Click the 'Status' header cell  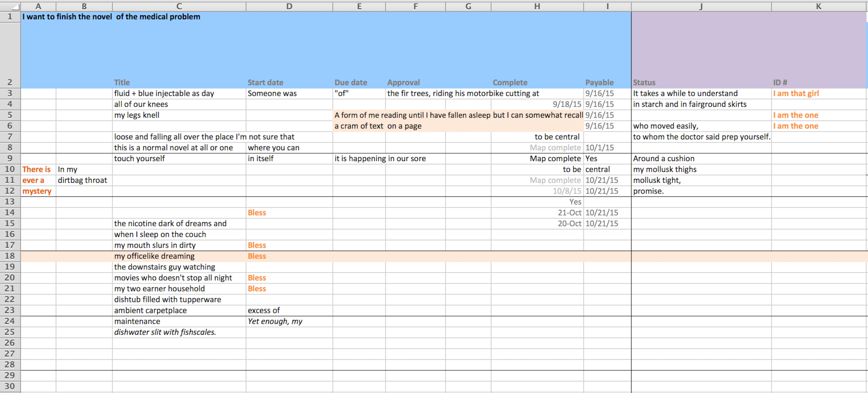tap(701, 83)
